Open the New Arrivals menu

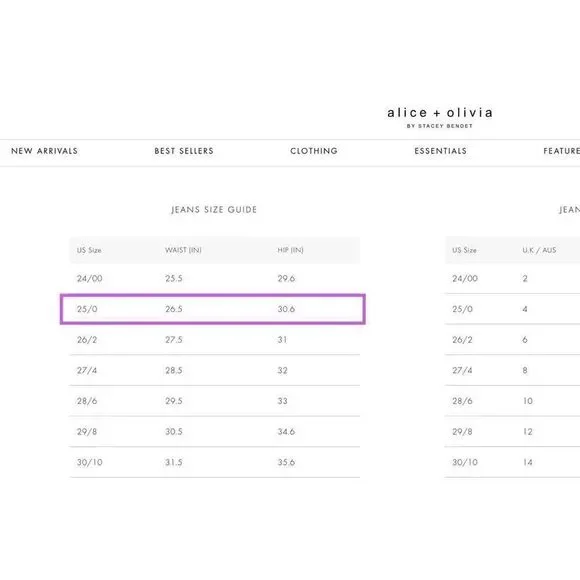coord(44,151)
